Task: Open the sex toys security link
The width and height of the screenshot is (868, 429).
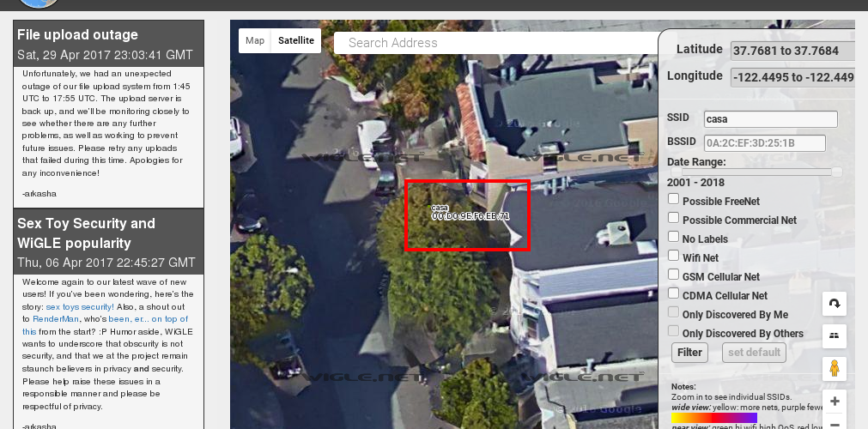Action: pyautogui.click(x=80, y=306)
